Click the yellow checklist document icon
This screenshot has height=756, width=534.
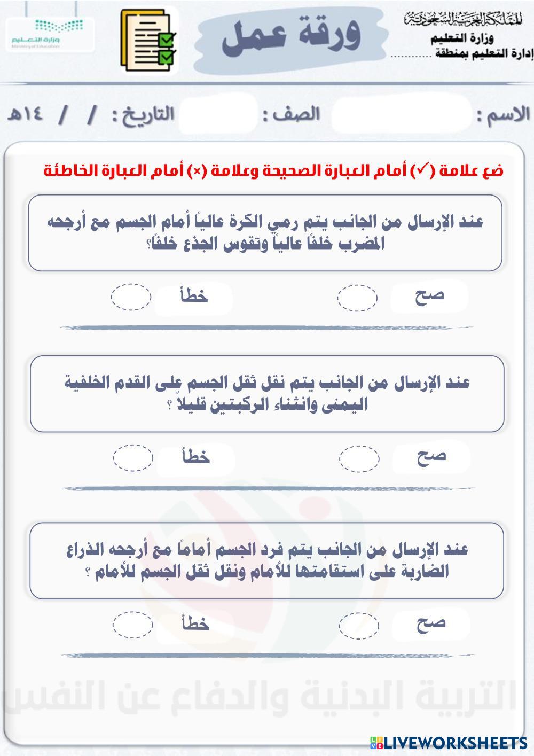tap(148, 41)
